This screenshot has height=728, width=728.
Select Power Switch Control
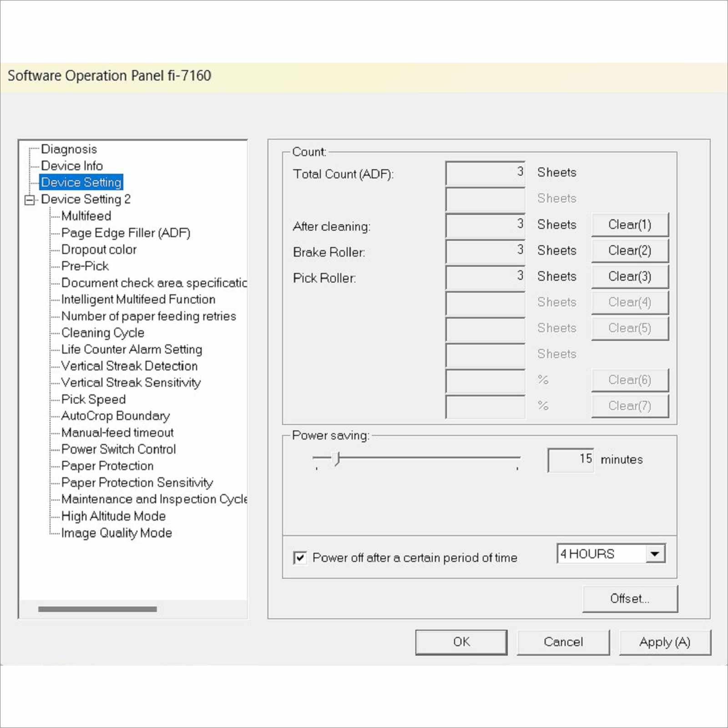118,449
